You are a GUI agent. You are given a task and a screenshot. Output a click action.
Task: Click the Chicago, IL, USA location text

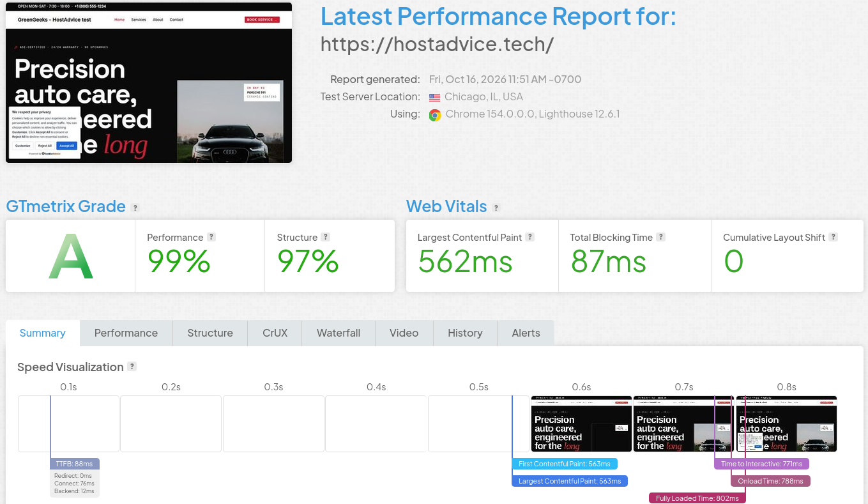(x=483, y=97)
